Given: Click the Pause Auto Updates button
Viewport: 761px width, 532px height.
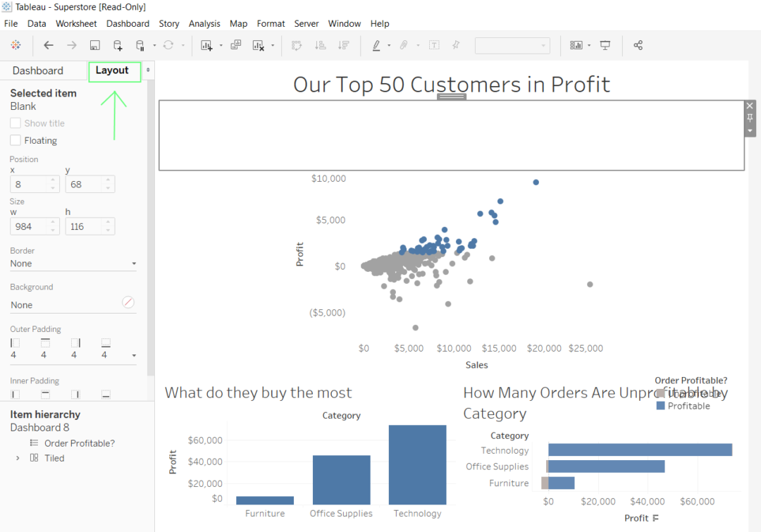Looking at the screenshot, I should [x=139, y=45].
